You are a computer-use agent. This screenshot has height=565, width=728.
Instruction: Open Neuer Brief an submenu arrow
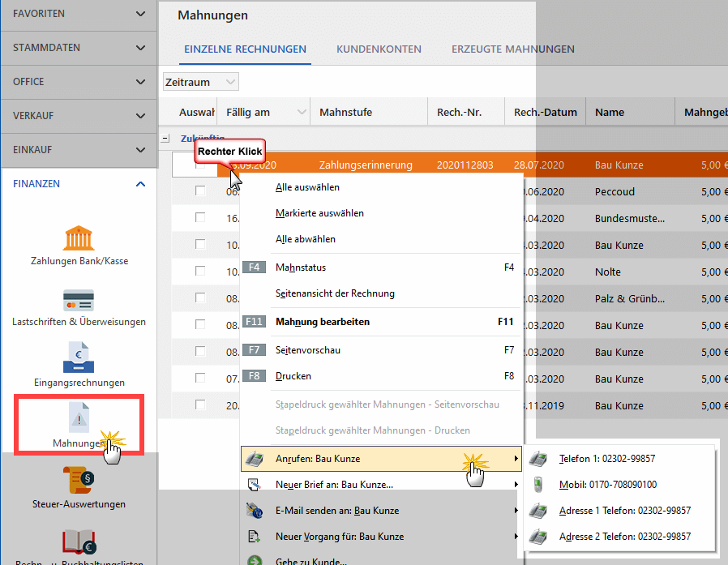coord(516,485)
